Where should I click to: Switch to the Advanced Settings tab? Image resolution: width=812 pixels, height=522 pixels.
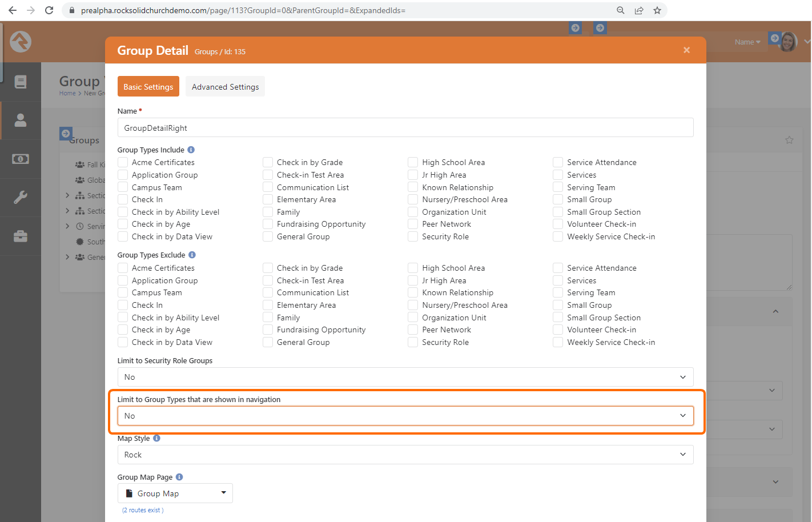[225, 86]
